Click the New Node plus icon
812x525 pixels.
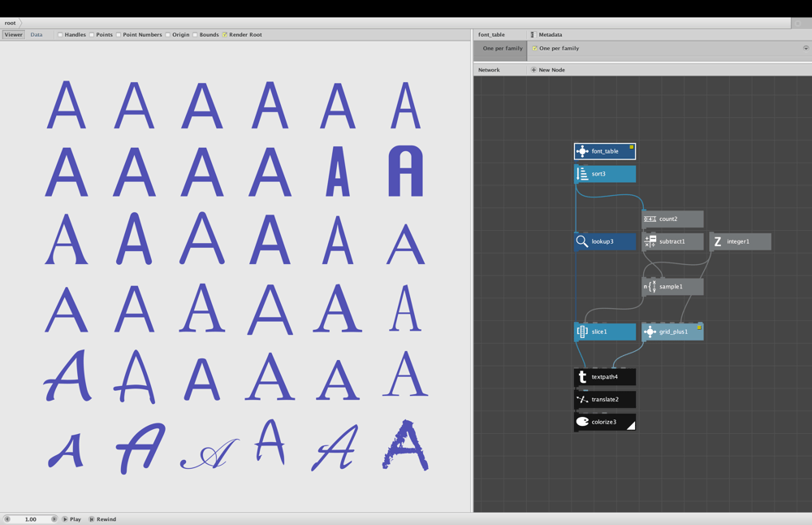[533, 70]
